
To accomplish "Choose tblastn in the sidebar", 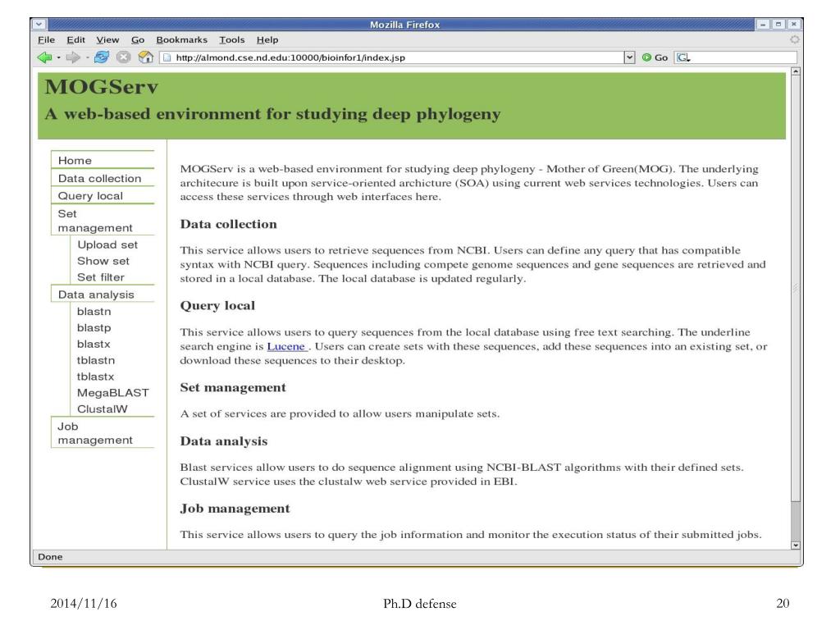I will [x=95, y=361].
